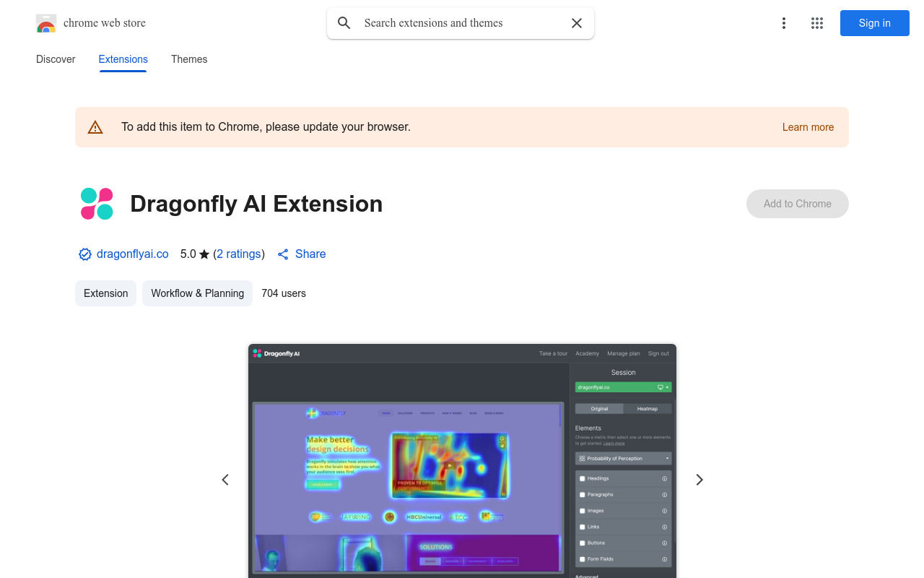
Task: Click the verified publisher badge icon
Action: tap(85, 254)
